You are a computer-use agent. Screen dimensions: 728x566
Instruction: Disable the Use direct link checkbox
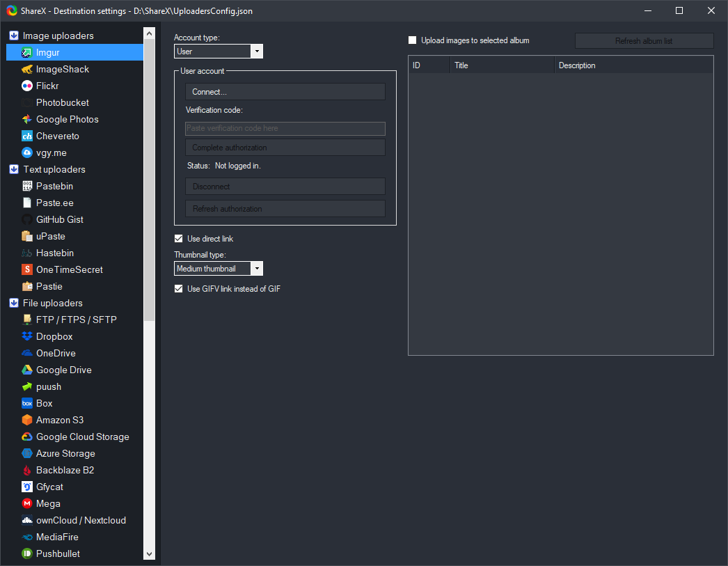click(179, 239)
